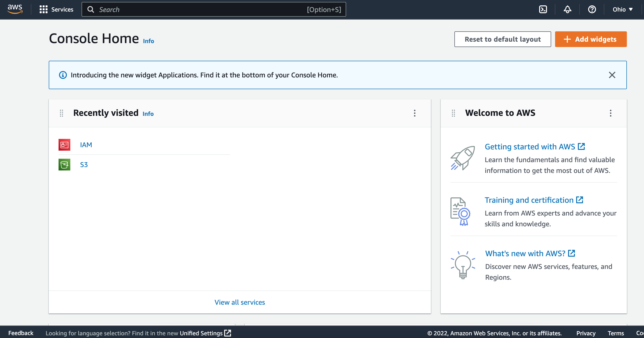Viewport: 644px width, 338px height.
Task: Click the S3 bucket icon
Action: [64, 165]
